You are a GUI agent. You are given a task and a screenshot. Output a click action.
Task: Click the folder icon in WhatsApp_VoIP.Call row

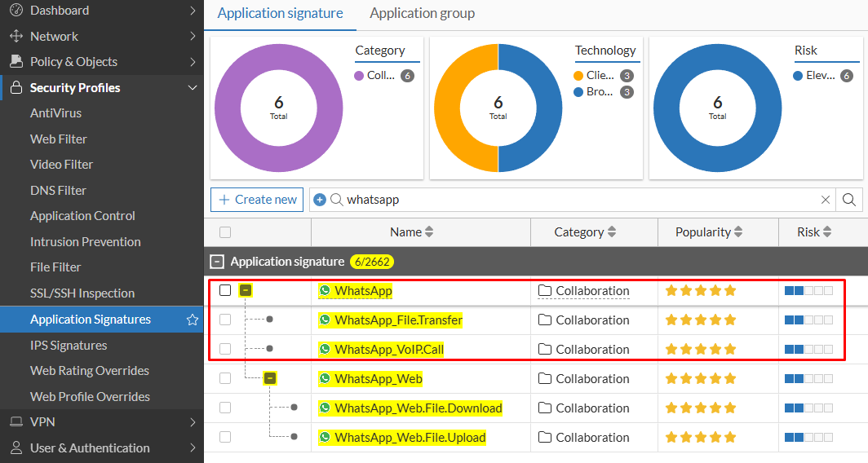(x=545, y=349)
